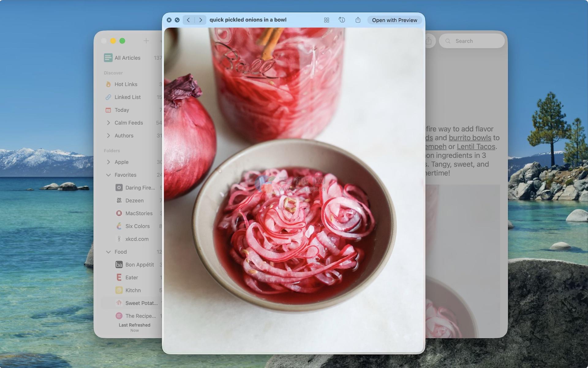Click Open with Preview button
This screenshot has width=588, height=368.
(394, 20)
